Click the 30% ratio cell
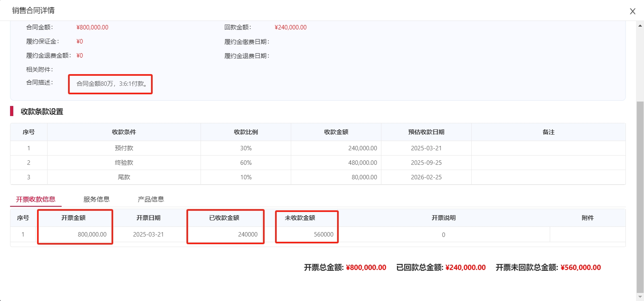644x301 pixels. click(246, 148)
